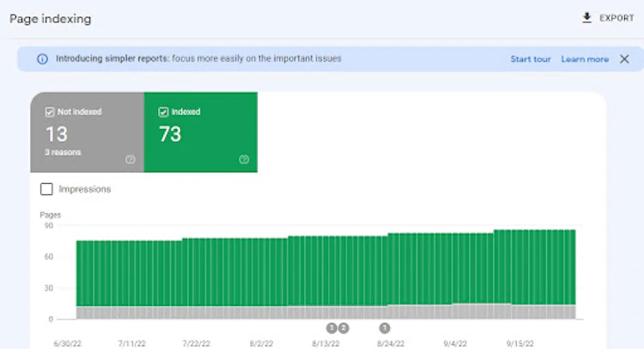
Task: Click the EXPORT button label
Action: coord(617,18)
